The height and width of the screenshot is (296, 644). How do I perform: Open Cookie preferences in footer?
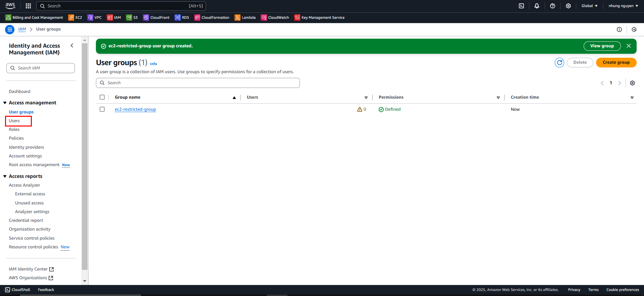click(x=623, y=290)
